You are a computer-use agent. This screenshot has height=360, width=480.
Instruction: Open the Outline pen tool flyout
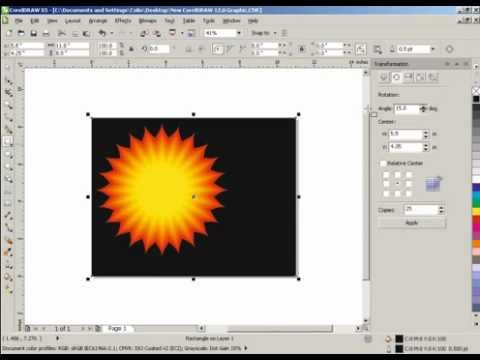pyautogui.click(x=8, y=266)
